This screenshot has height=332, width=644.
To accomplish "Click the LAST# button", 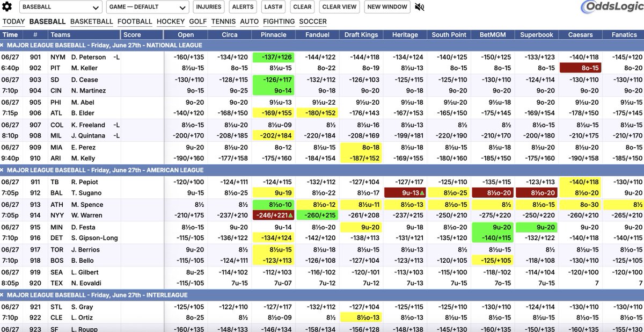I will (x=273, y=7).
